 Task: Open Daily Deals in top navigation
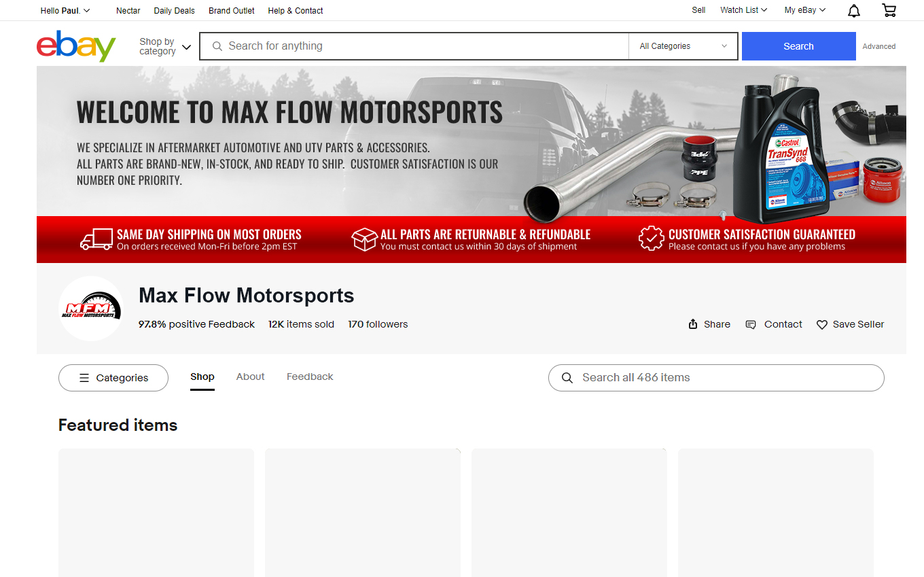(175, 10)
